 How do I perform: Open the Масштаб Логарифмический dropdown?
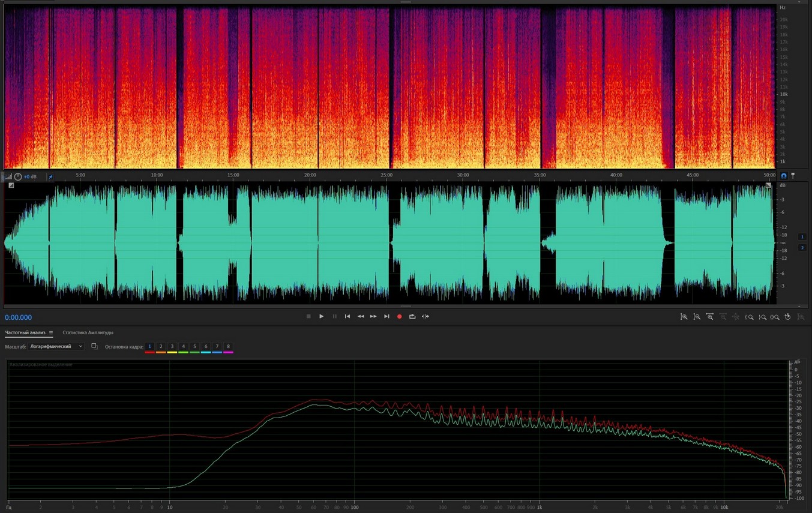click(x=56, y=346)
